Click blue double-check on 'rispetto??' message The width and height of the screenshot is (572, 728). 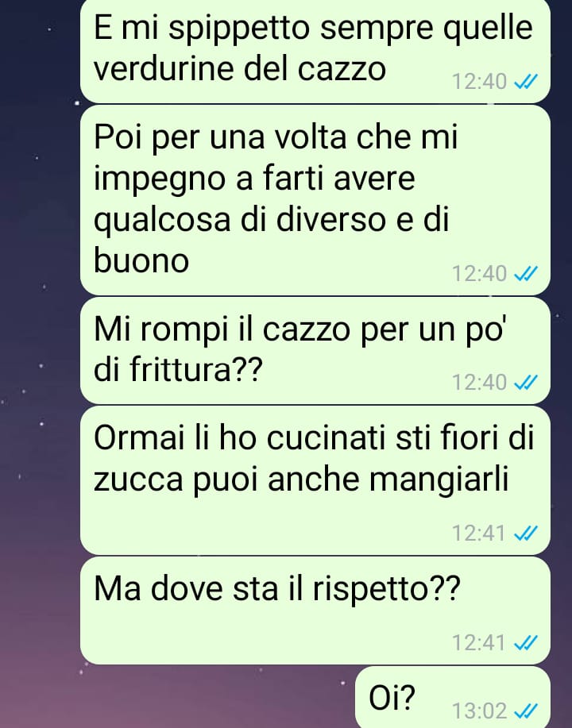526,643
